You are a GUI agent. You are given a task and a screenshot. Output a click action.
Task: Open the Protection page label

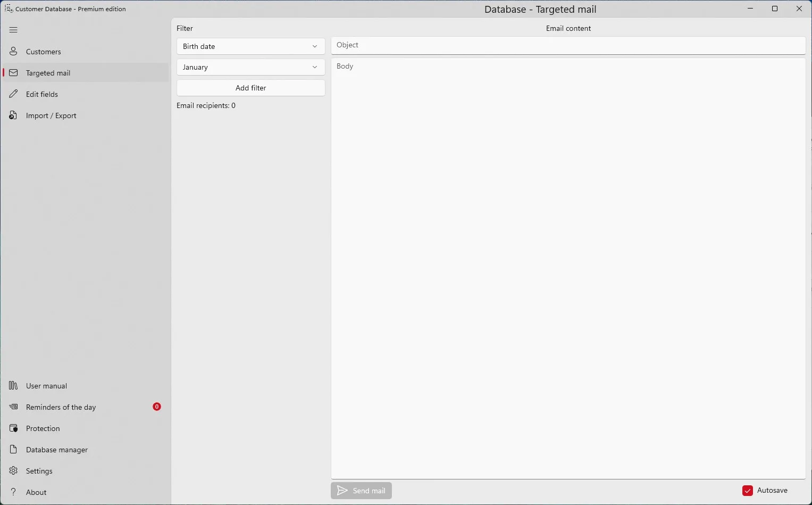click(43, 428)
